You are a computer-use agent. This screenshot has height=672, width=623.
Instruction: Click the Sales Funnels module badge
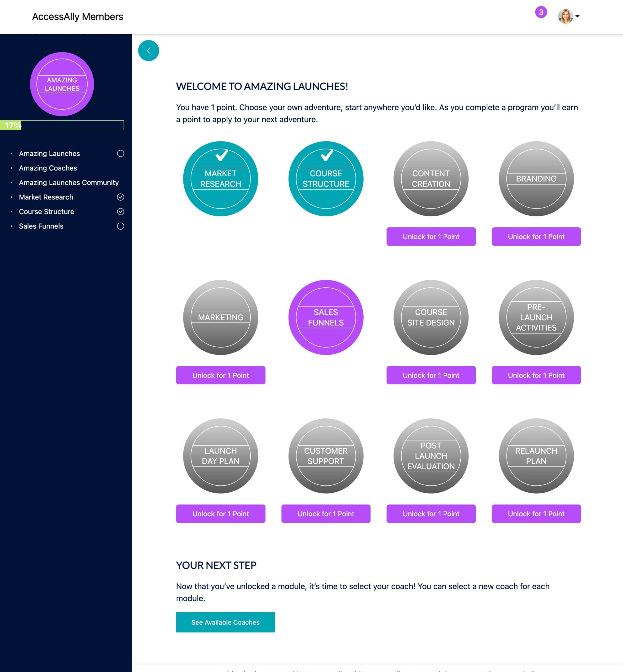[x=326, y=317]
